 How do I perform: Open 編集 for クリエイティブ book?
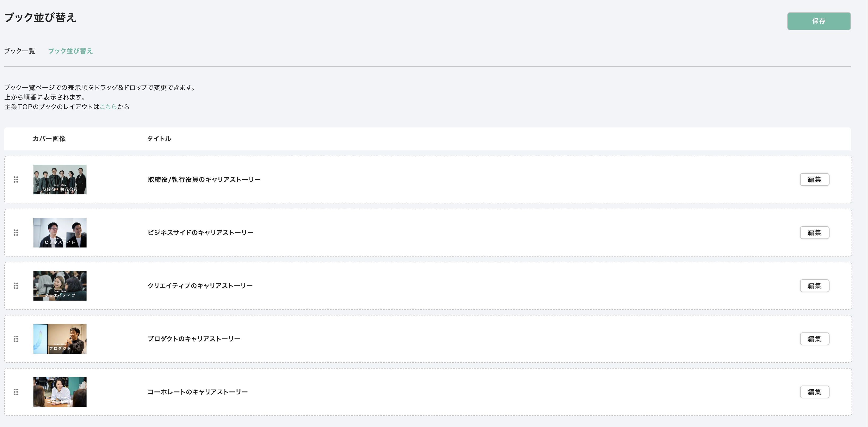[x=814, y=286]
